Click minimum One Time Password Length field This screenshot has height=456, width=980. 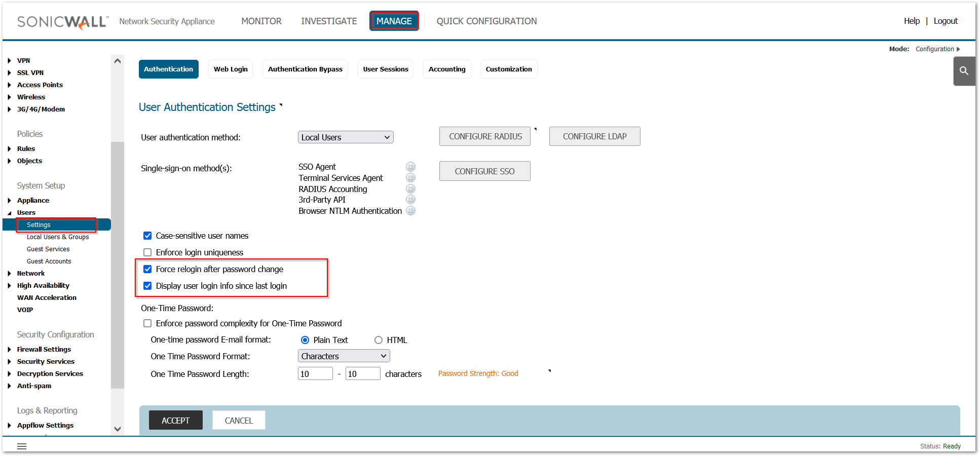pyautogui.click(x=315, y=374)
